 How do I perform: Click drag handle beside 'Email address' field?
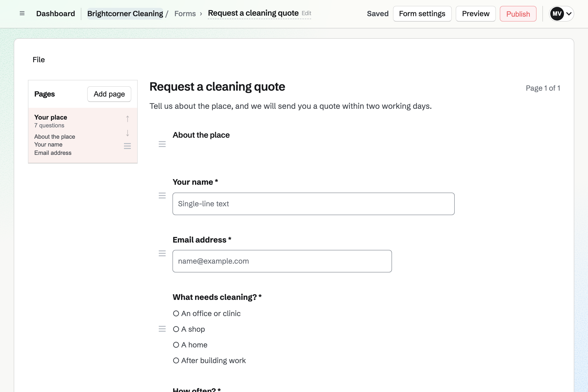click(x=162, y=254)
